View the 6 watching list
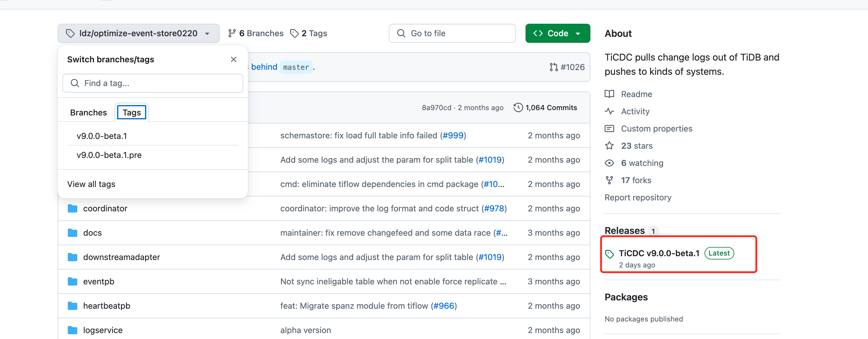 642,163
